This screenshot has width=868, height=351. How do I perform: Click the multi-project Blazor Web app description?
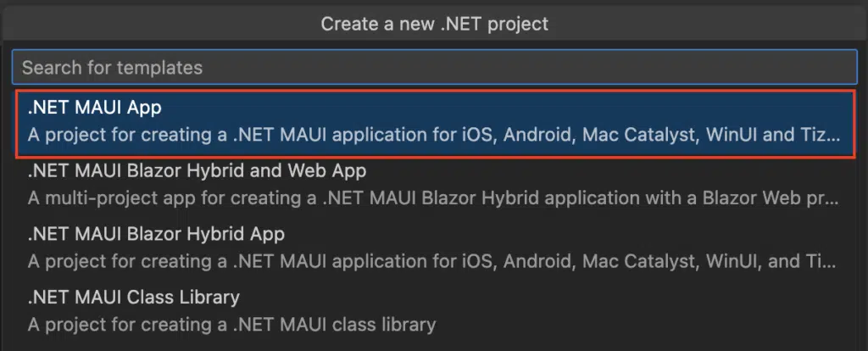click(x=434, y=198)
